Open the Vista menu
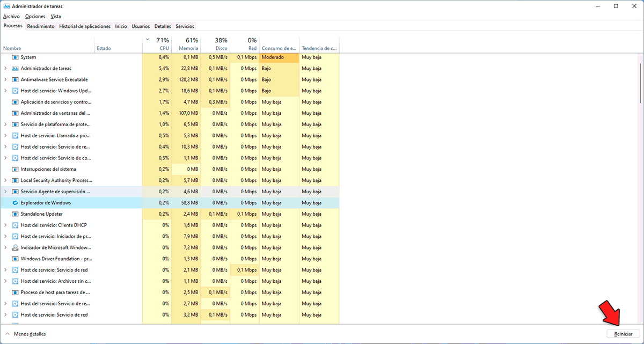 point(56,17)
